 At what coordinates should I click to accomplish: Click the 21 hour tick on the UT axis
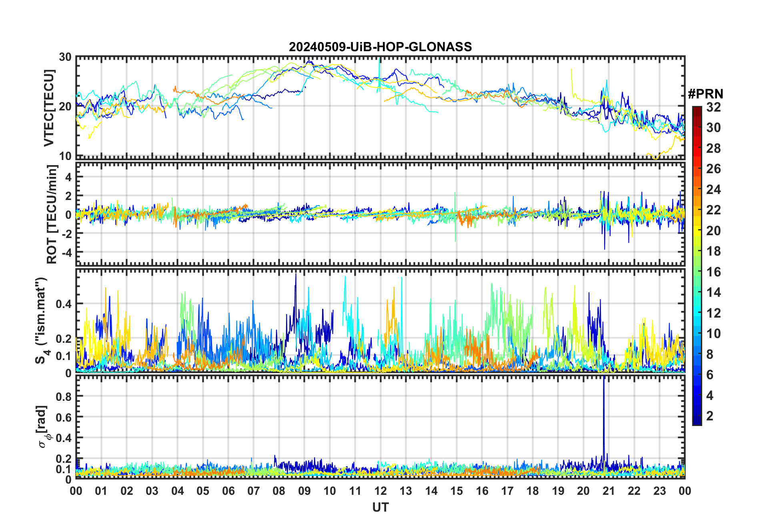[609, 491]
